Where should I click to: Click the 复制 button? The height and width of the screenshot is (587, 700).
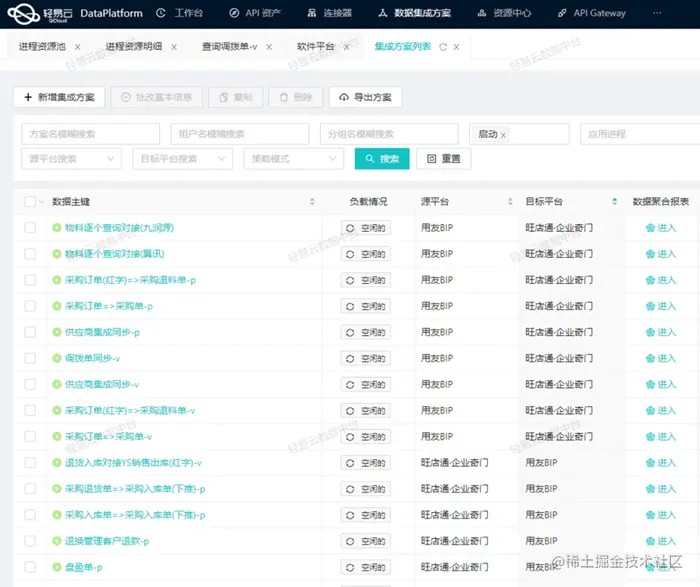point(236,97)
